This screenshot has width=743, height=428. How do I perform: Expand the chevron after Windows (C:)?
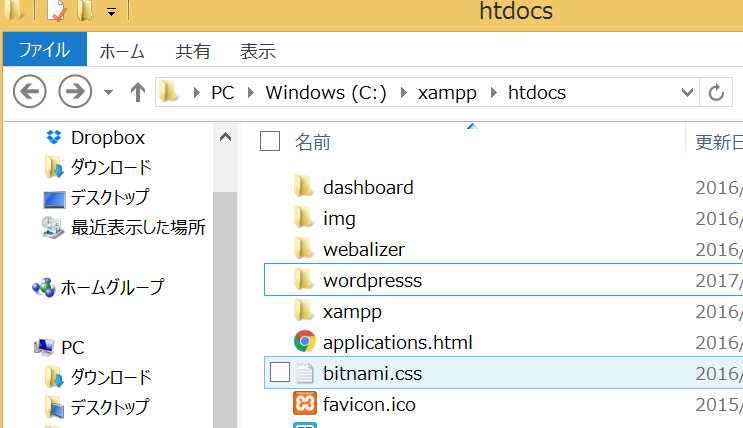tap(404, 92)
